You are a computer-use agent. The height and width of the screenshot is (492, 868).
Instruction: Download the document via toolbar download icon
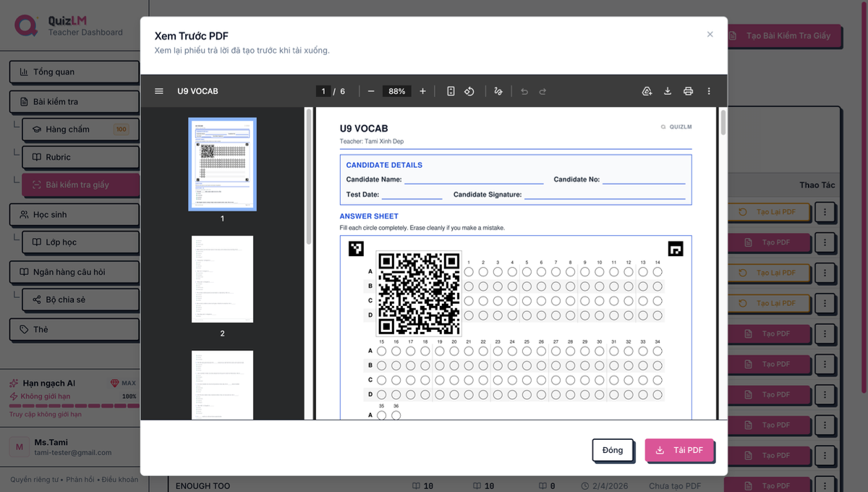[667, 91]
